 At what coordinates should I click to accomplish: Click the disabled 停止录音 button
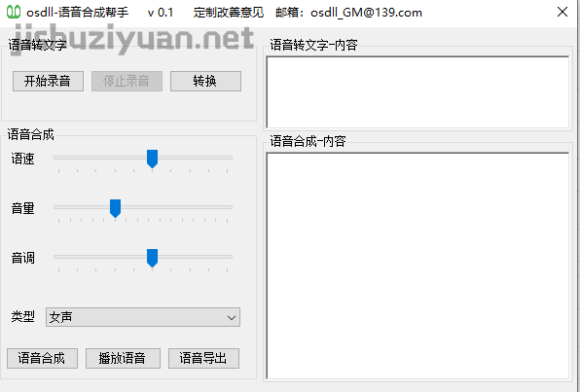pyautogui.click(x=127, y=81)
